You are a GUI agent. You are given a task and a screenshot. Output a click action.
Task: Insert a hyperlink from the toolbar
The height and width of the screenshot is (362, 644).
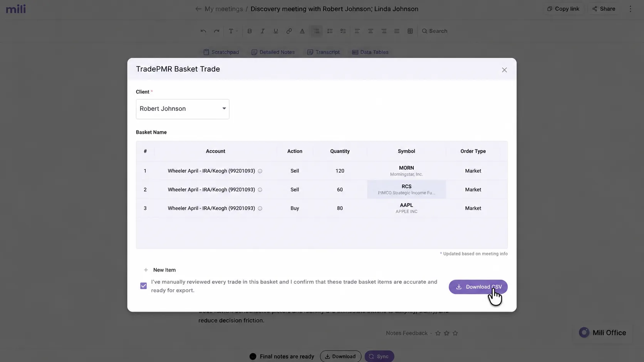tap(289, 31)
